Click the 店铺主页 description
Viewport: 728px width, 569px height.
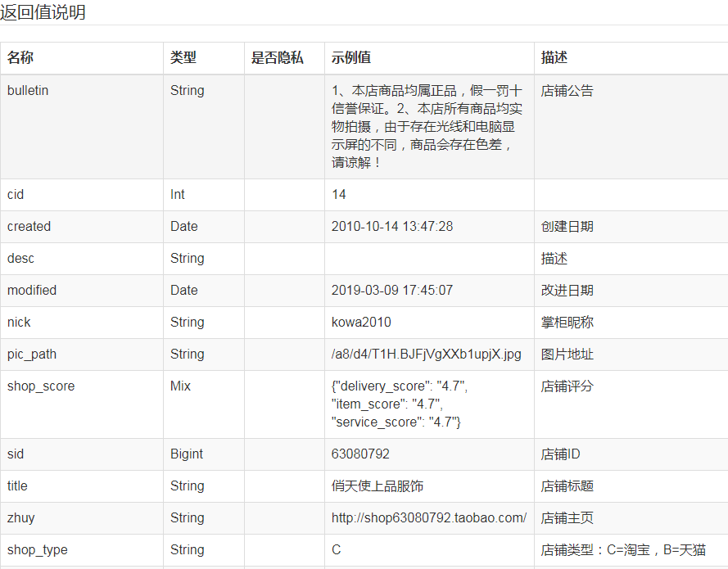567,518
